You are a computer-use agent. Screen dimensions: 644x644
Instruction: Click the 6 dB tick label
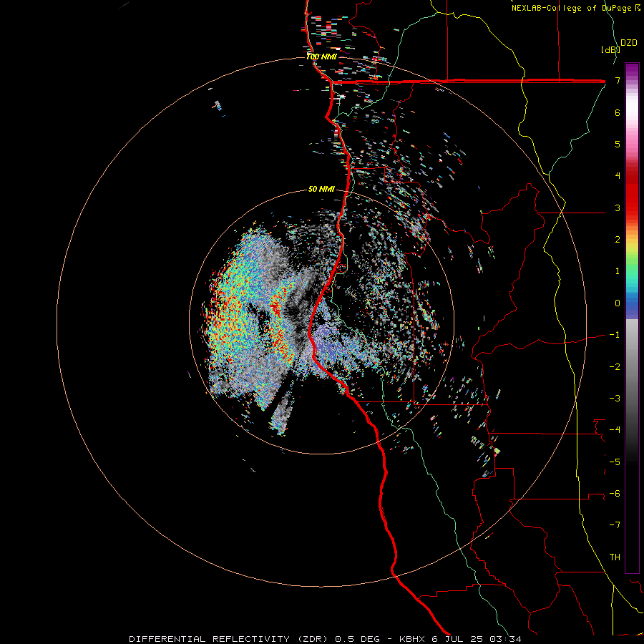pyautogui.click(x=618, y=112)
